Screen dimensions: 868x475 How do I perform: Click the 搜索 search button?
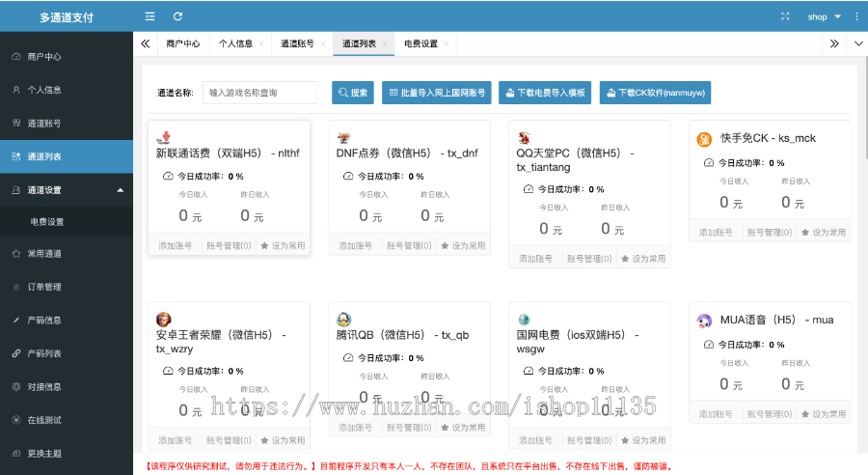point(353,93)
